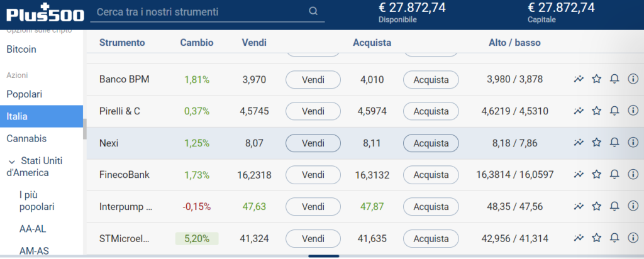Open the chart icon for Banco BPM
Screen dimensions: 644x259
579,79
